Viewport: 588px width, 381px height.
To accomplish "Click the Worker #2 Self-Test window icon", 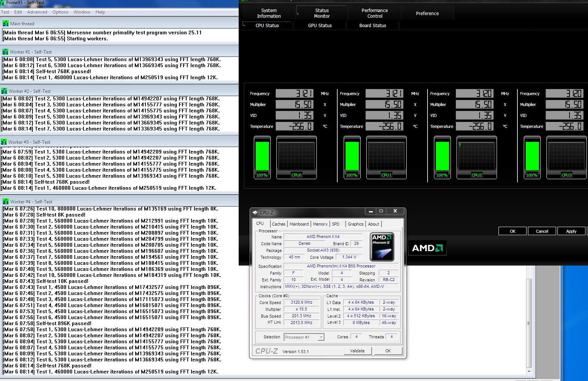I will pyautogui.click(x=4, y=91).
